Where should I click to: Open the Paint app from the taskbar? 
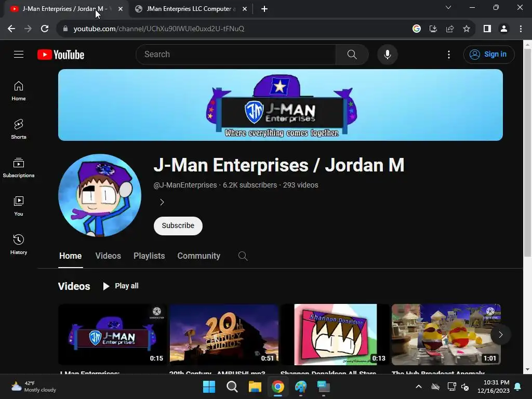(301, 387)
